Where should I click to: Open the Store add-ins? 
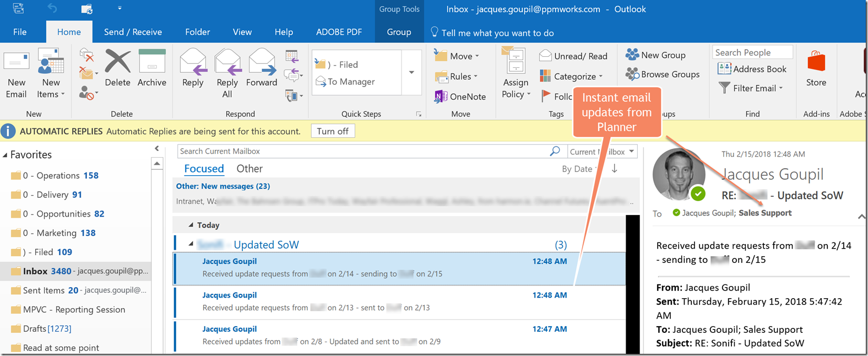coord(816,69)
